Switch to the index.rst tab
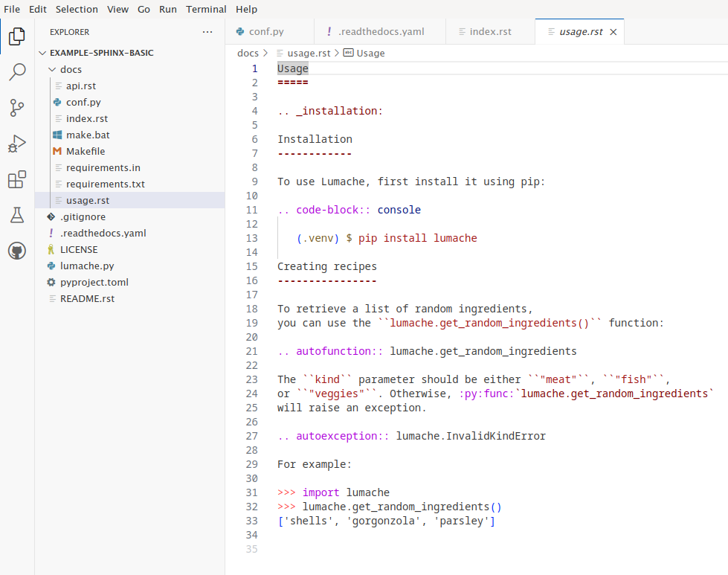 [x=490, y=31]
